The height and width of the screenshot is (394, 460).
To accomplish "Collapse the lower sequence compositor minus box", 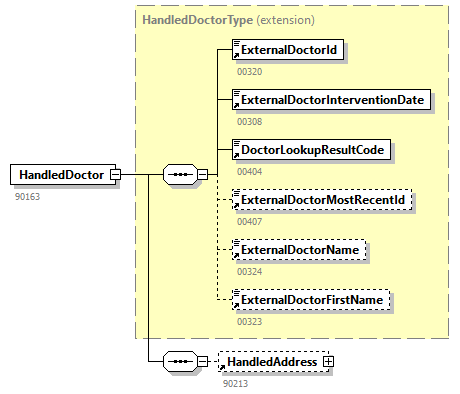I will click(x=203, y=362).
